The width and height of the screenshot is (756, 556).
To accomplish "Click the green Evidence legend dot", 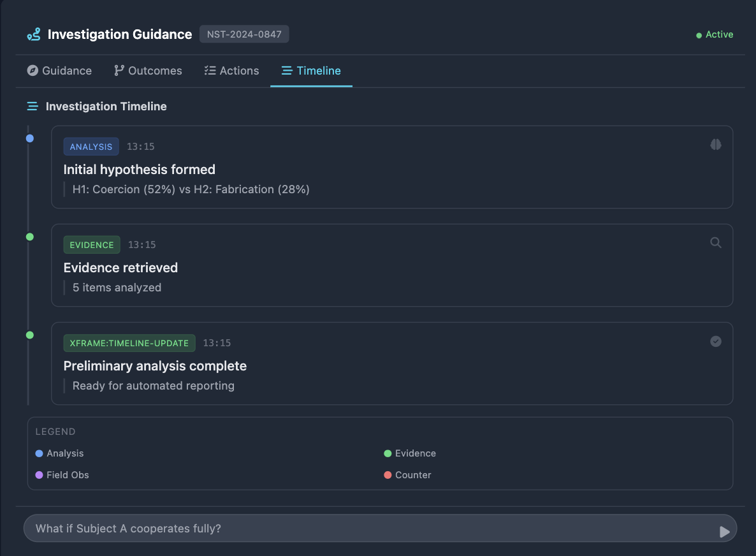I will coord(388,453).
